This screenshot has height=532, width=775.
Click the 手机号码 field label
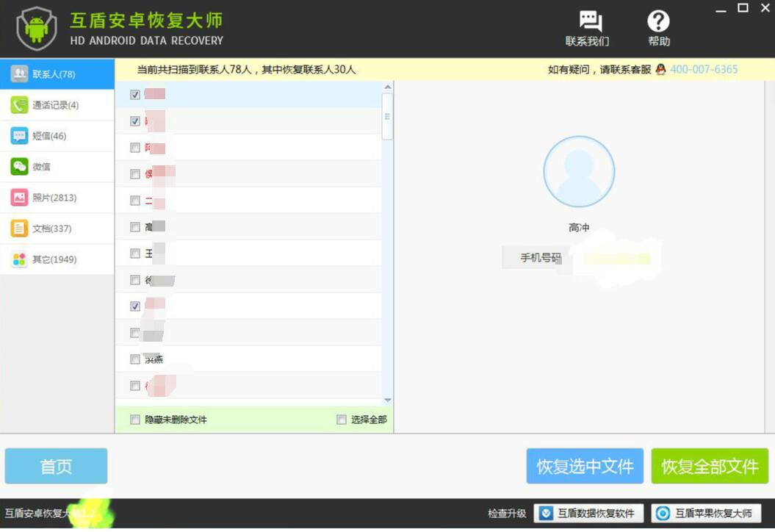[541, 258]
